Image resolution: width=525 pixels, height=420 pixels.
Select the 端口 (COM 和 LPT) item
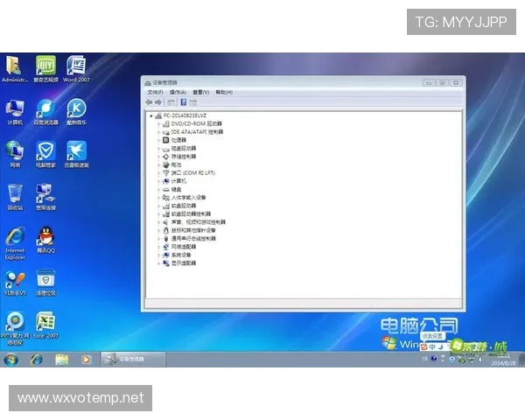(x=191, y=173)
